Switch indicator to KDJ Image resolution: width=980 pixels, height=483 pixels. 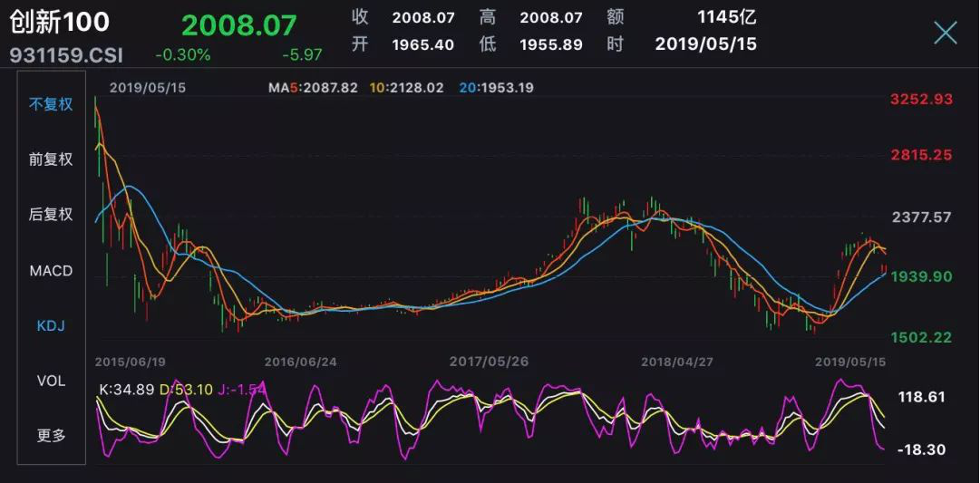(x=51, y=325)
